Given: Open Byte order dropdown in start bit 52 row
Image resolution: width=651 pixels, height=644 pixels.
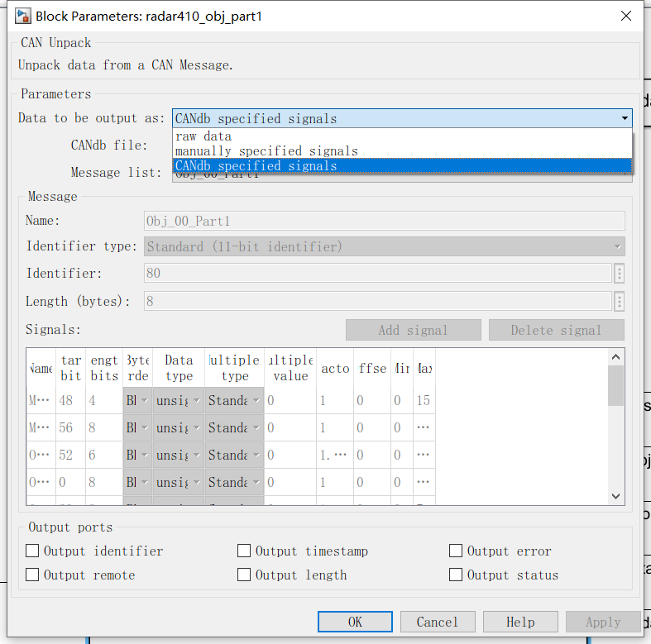Looking at the screenshot, I should click(x=137, y=456).
